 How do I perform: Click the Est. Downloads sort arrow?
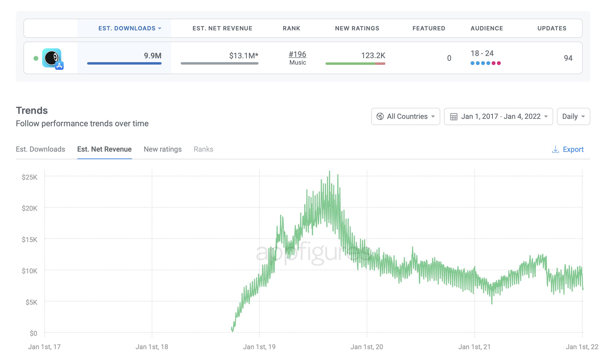pos(160,28)
